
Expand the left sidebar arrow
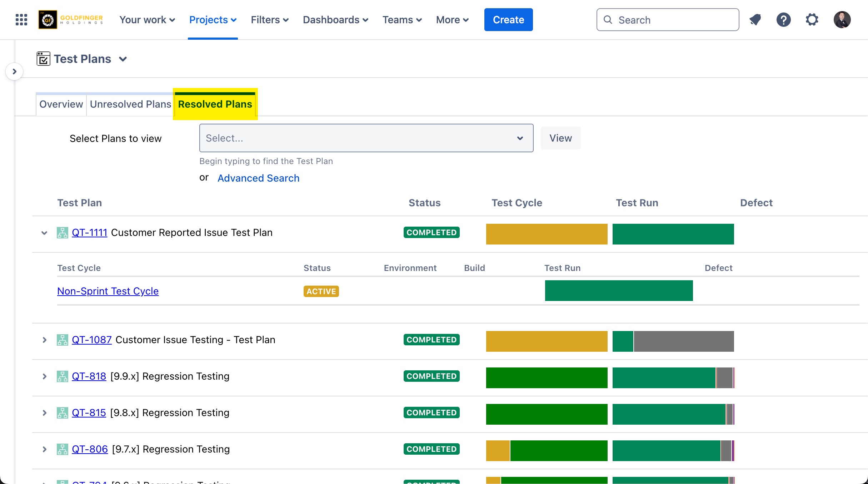tap(14, 71)
